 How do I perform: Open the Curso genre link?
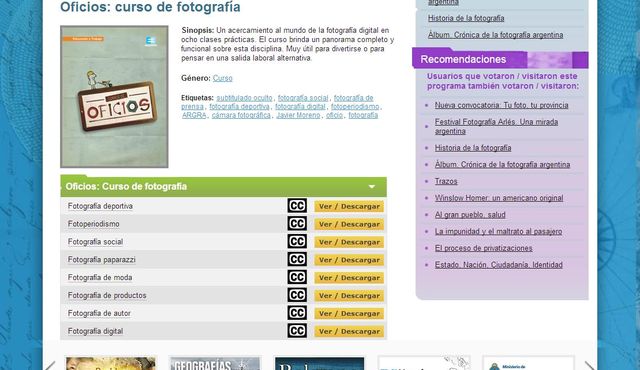(222, 78)
